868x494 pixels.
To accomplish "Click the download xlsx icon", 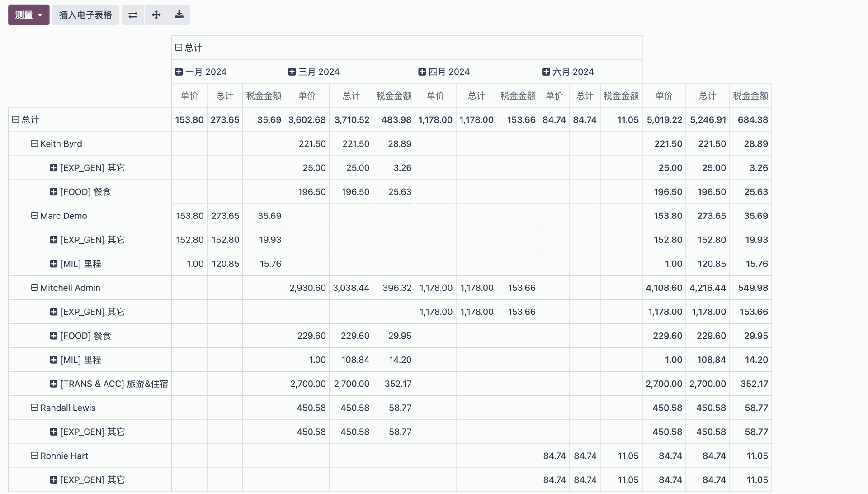I will [179, 15].
